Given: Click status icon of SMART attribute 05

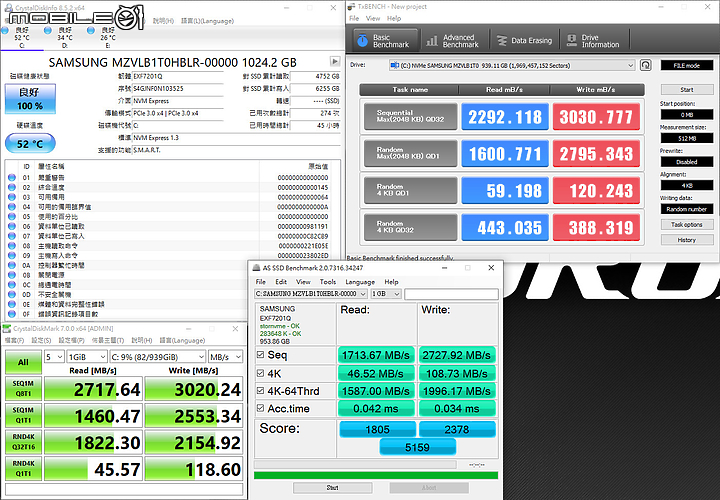Looking at the screenshot, I should pyautogui.click(x=12, y=217).
